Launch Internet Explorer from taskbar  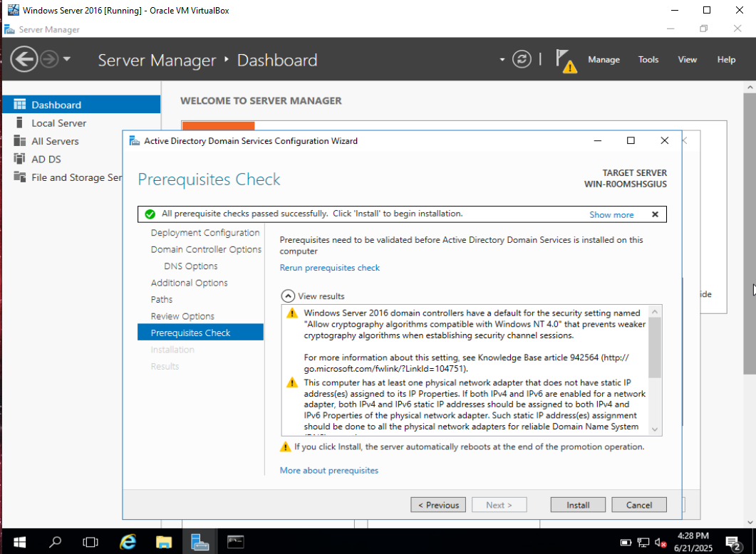click(128, 542)
